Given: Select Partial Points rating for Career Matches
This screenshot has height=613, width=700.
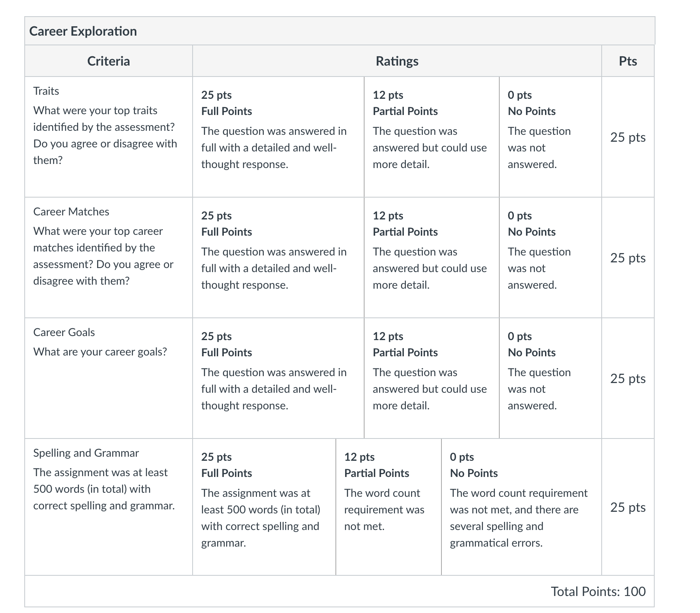Looking at the screenshot, I should tap(432, 258).
